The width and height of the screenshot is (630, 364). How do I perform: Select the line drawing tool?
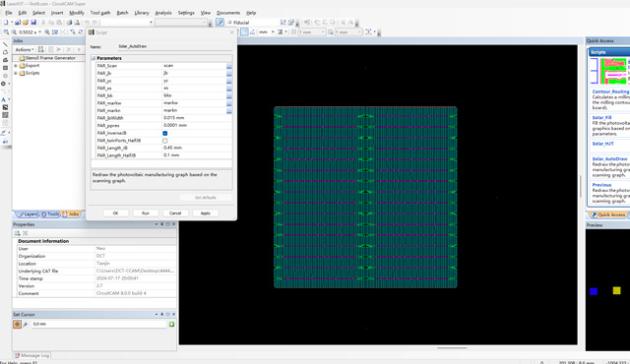[5, 44]
